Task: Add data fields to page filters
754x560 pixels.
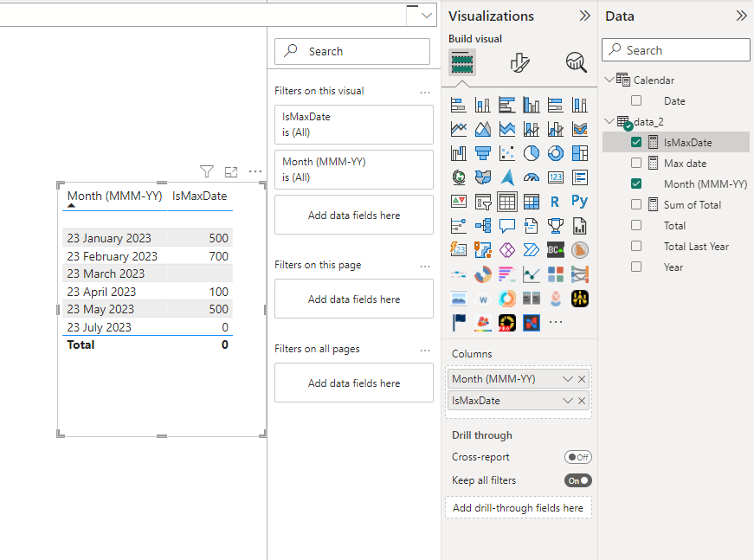Action: (x=354, y=299)
